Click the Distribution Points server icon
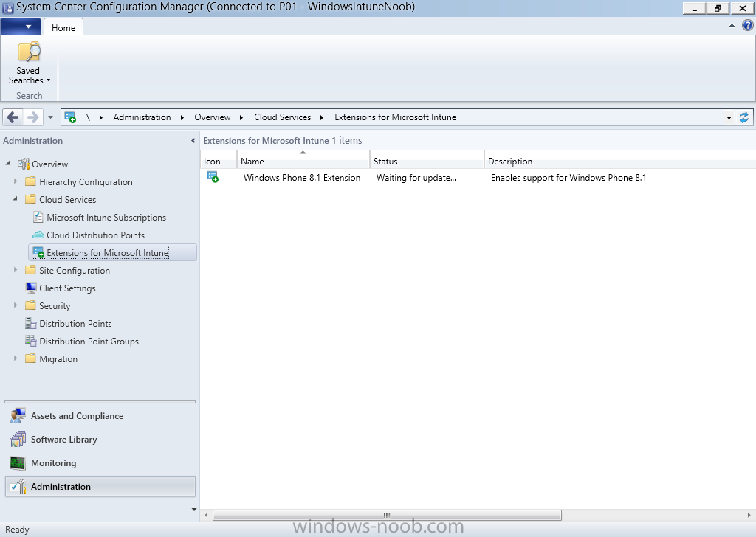This screenshot has width=756, height=537. tap(31, 323)
